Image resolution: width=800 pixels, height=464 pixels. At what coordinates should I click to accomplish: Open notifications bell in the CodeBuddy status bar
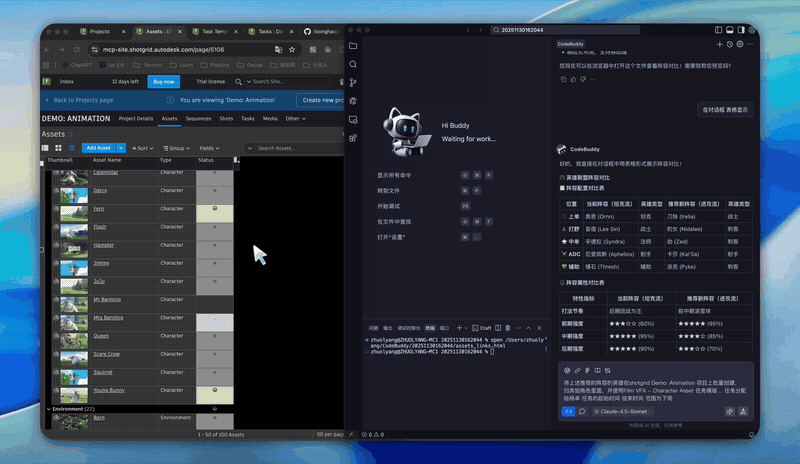point(751,435)
